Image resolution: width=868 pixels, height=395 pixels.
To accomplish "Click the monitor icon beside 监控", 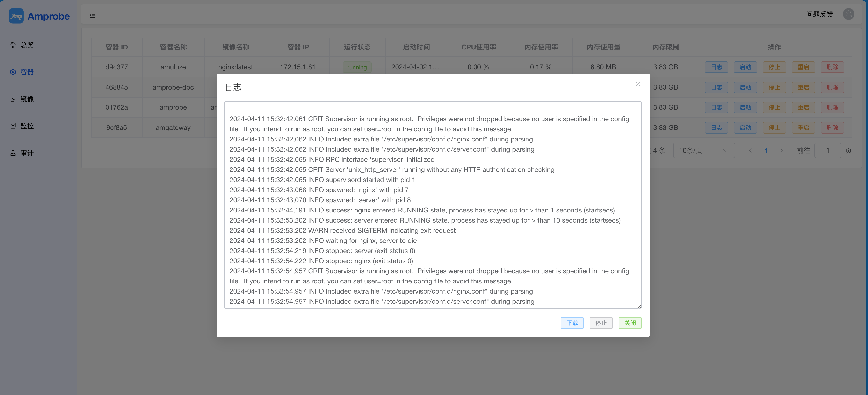I will pos(13,126).
